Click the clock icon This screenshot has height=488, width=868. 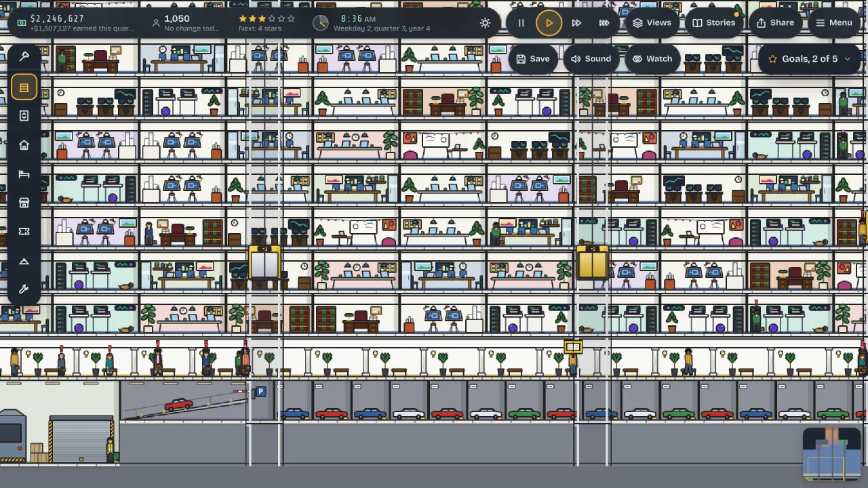320,22
